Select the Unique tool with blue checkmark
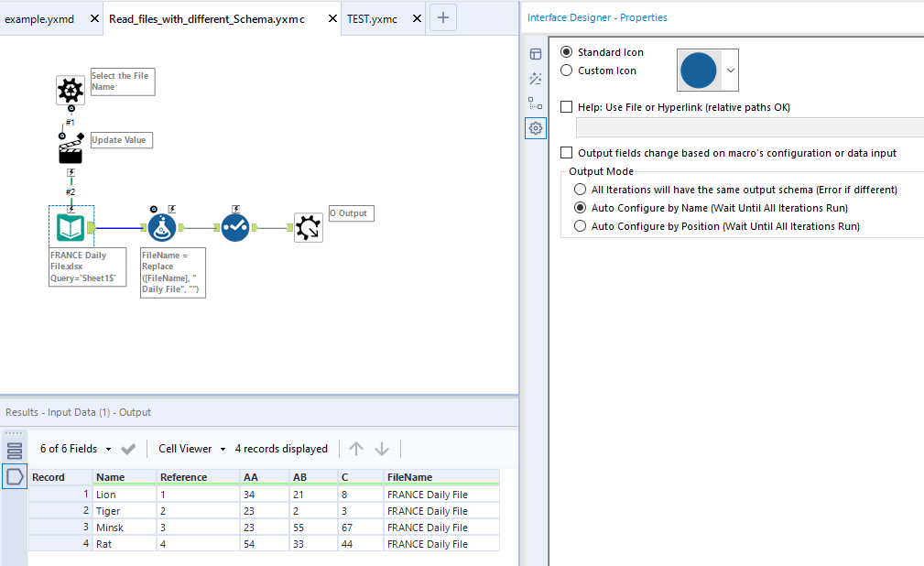The width and height of the screenshot is (924, 566). click(x=234, y=226)
